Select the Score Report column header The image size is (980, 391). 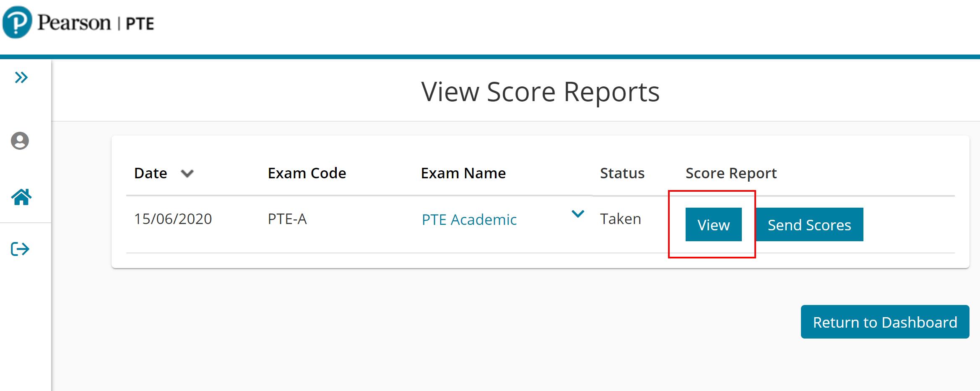coord(731,173)
